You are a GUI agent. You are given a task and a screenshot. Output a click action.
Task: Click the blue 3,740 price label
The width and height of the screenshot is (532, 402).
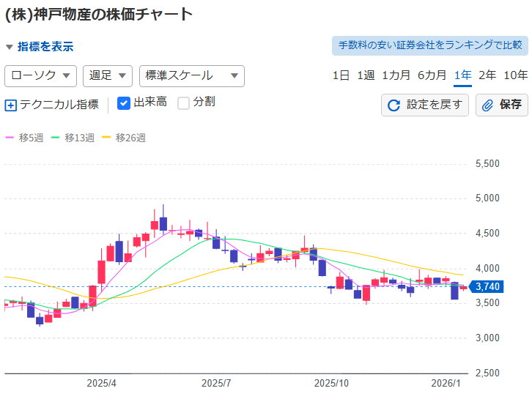coord(487,286)
